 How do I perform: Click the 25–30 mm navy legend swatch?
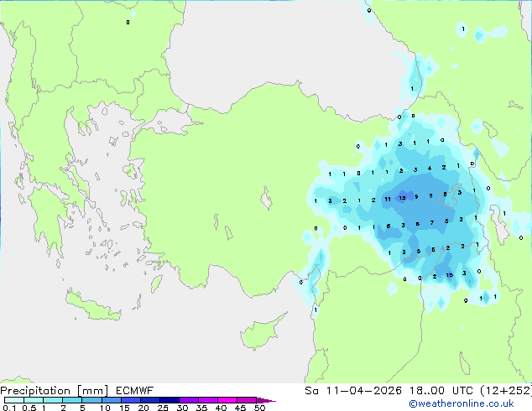[x=169, y=400]
